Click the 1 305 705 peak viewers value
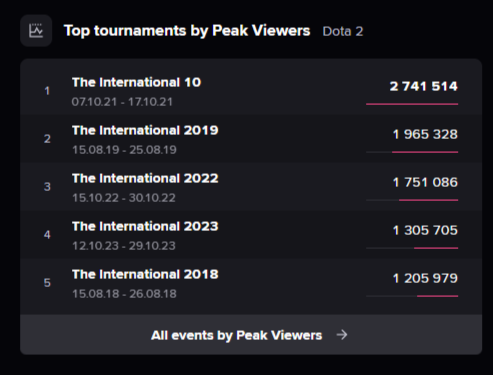 (425, 230)
